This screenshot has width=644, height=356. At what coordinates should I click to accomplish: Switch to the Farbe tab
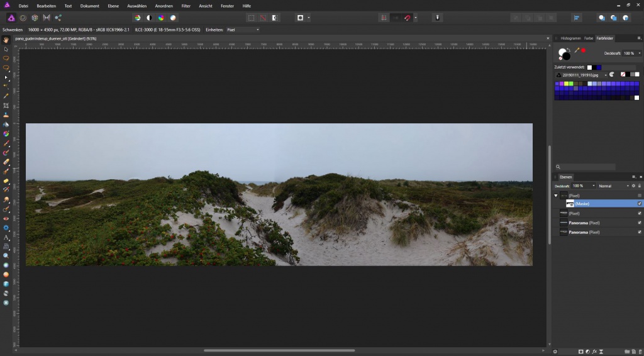point(589,38)
